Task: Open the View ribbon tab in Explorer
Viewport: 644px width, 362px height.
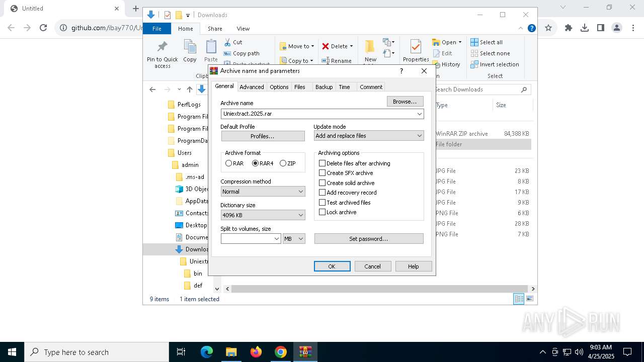Action: click(x=243, y=29)
